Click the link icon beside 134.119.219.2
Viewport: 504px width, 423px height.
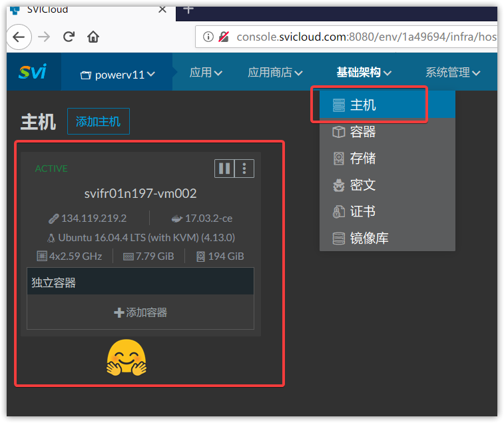pyautogui.click(x=53, y=218)
